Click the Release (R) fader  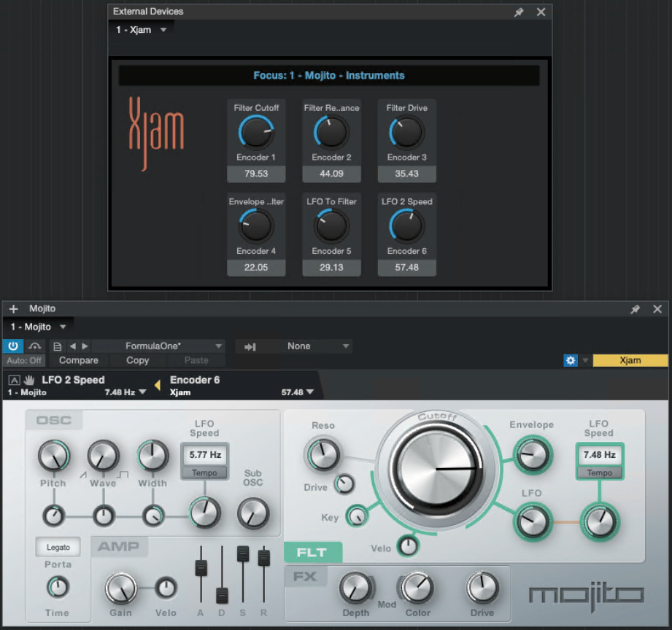click(263, 557)
